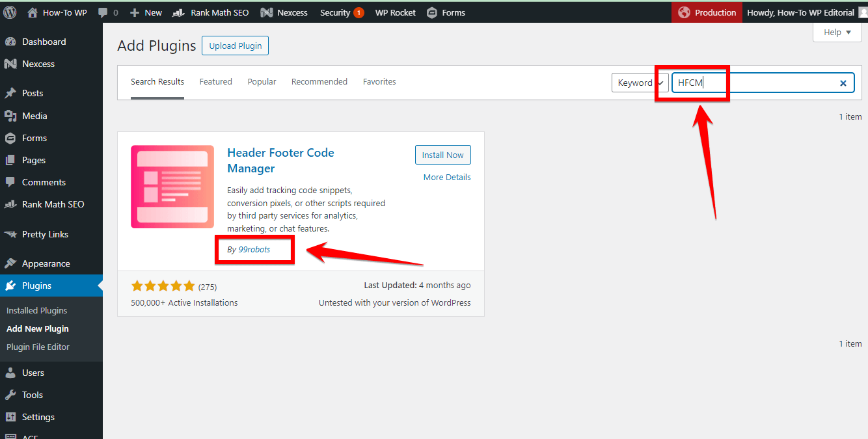Viewport: 868px width, 439px height.
Task: Open the More Details link
Action: click(447, 177)
